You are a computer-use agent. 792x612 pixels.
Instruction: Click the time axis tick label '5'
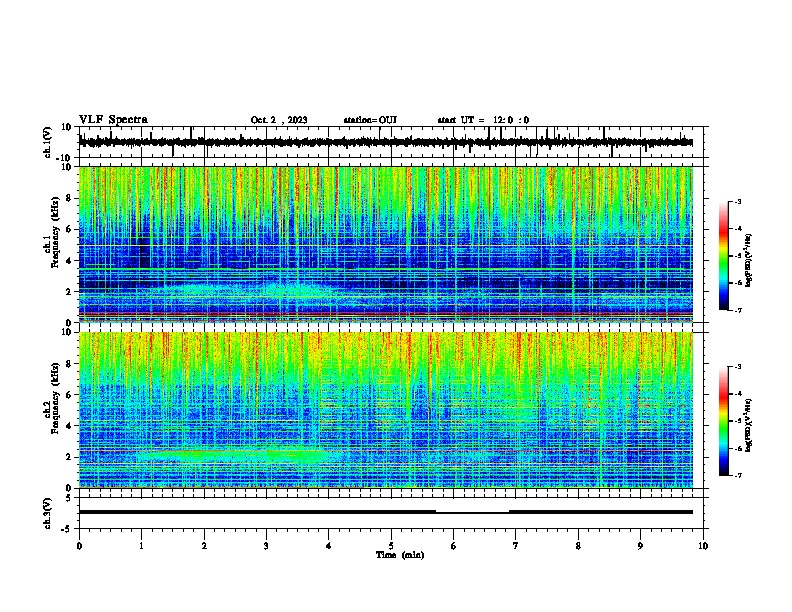(x=391, y=546)
